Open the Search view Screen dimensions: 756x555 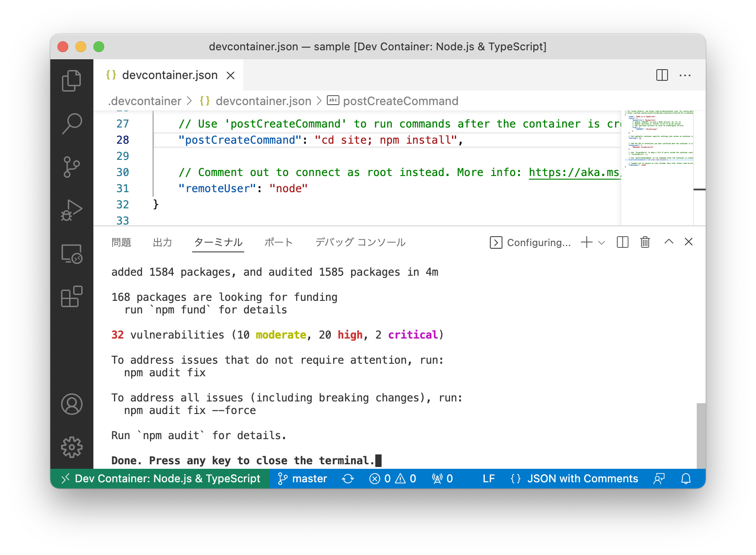(x=72, y=123)
